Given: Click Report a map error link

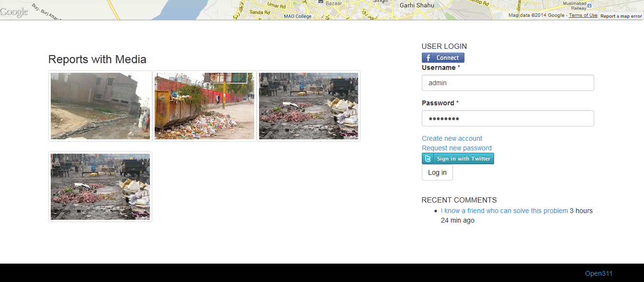Looking at the screenshot, I should point(621,16).
